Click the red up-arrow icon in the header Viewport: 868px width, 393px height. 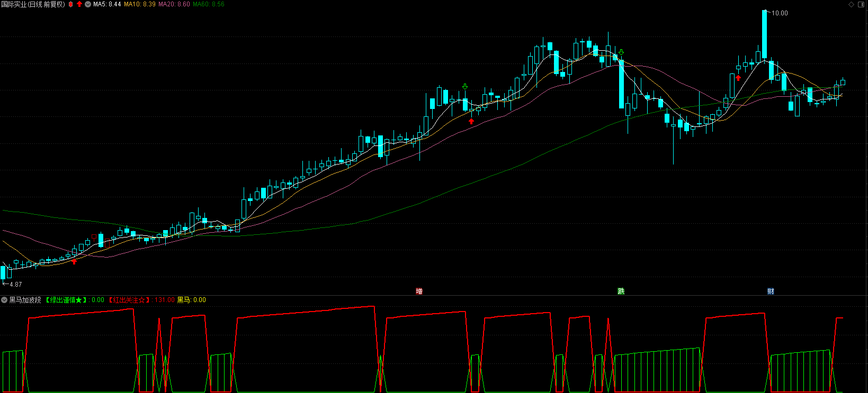click(x=79, y=4)
